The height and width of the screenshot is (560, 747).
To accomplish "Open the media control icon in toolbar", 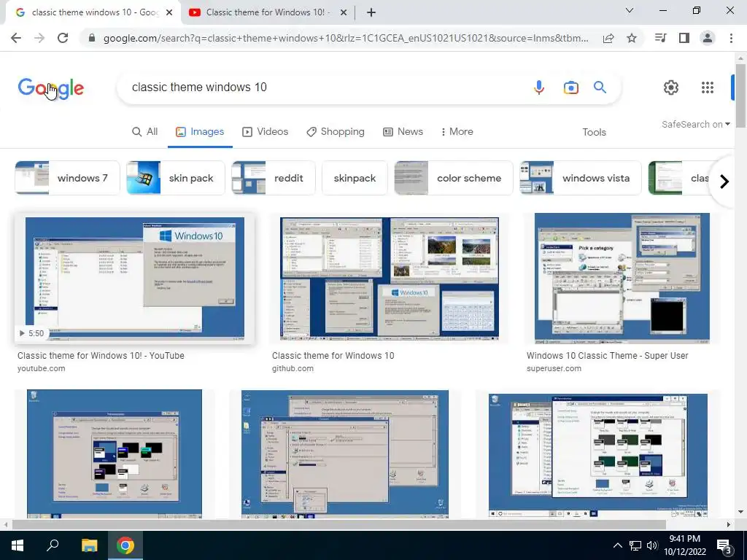I will 660,38.
